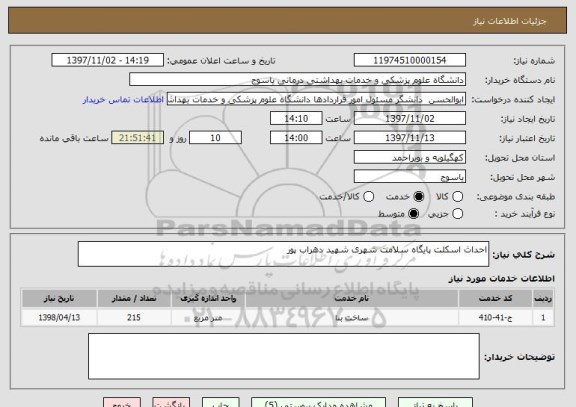Viewport: 576px width, 407px height.
Task: Open the اطلاعات تماس خریدار link
Action: (x=123, y=100)
